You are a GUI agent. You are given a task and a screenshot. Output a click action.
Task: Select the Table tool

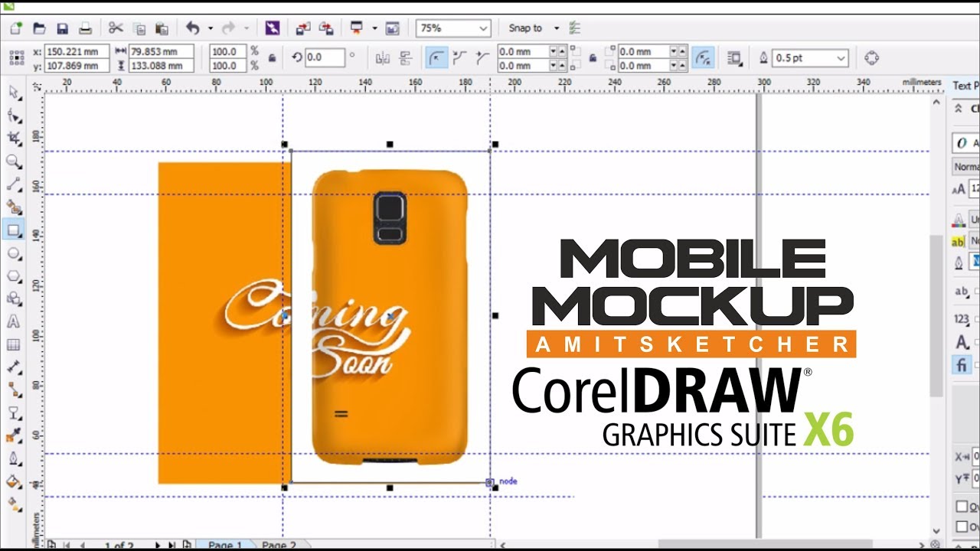[14, 344]
